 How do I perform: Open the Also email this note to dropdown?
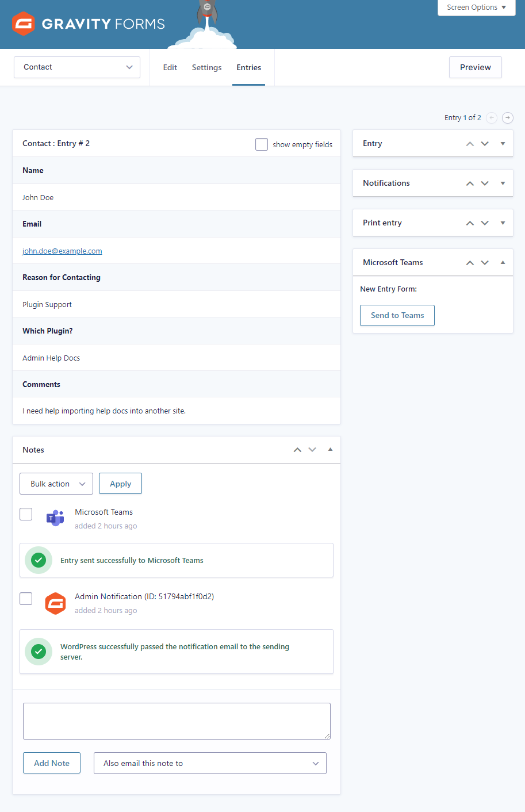point(209,763)
